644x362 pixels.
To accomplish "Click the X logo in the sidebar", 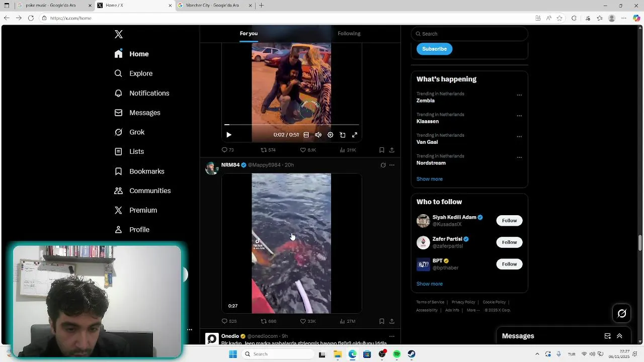I will [119, 34].
